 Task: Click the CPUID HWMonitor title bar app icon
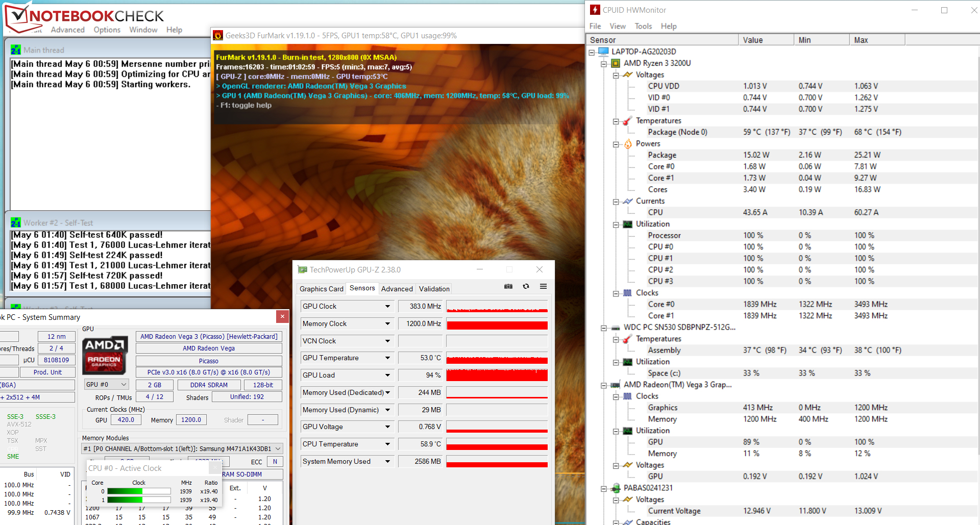(x=595, y=10)
